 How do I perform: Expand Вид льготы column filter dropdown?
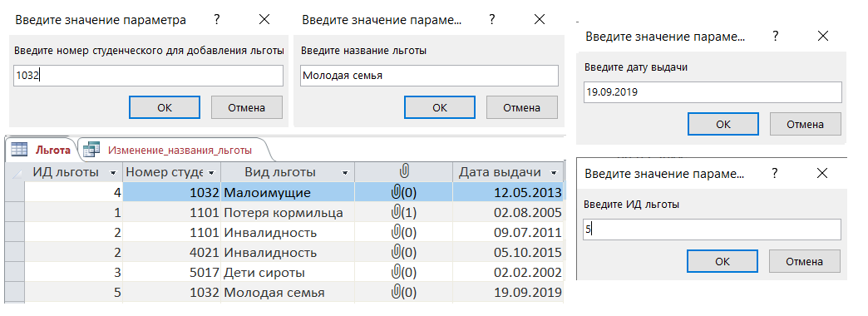pos(345,173)
